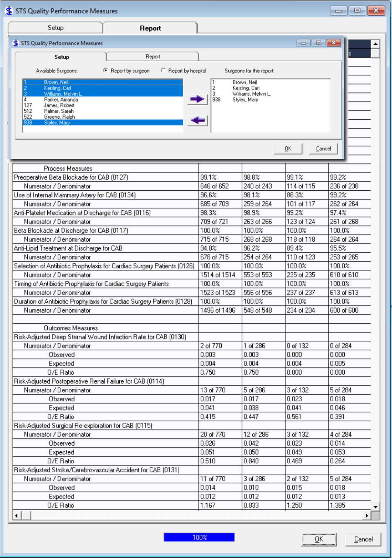392x558 pixels.
Task: Select Palmer, Sarah in Available Surgeons list
Action: [x=103, y=111]
